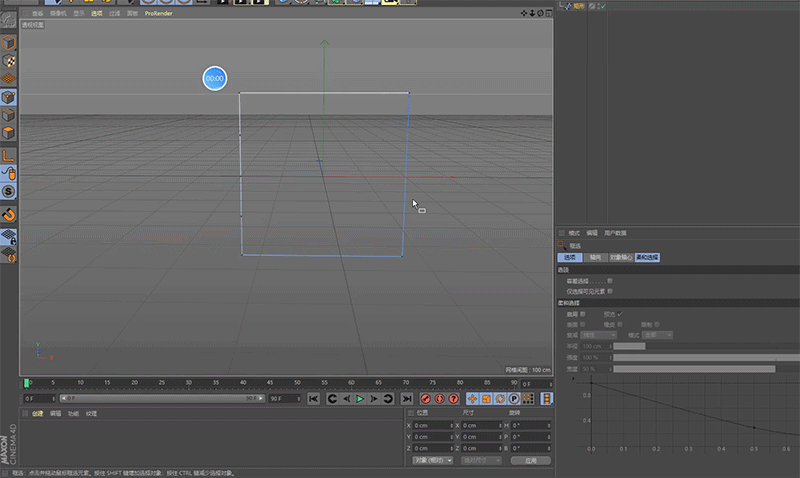
Task: Click the 应用 apply button
Action: tap(530, 461)
